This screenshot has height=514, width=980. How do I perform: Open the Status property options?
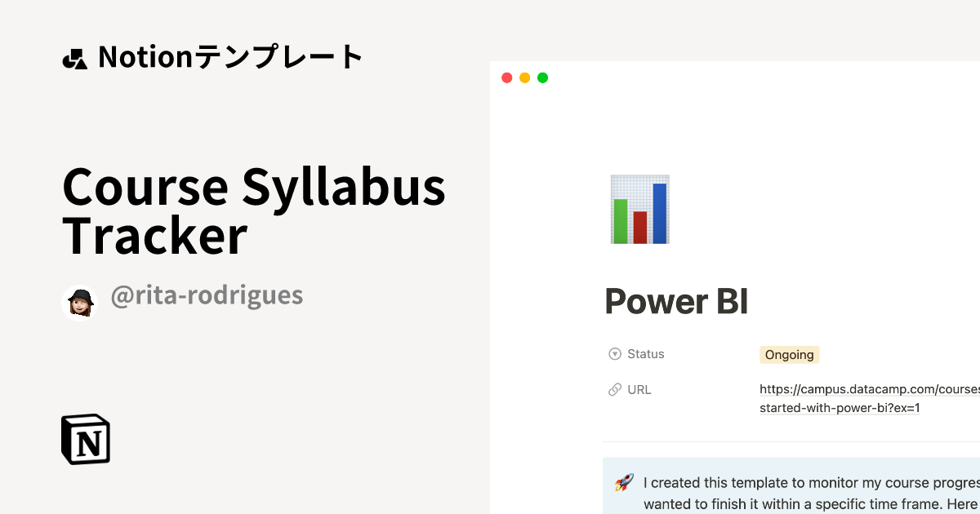(x=644, y=353)
